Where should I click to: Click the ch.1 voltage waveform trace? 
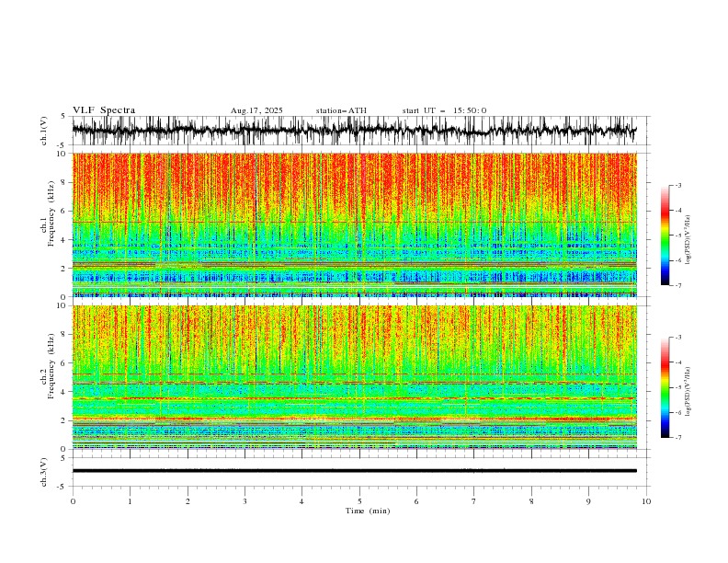pyautogui.click(x=354, y=131)
